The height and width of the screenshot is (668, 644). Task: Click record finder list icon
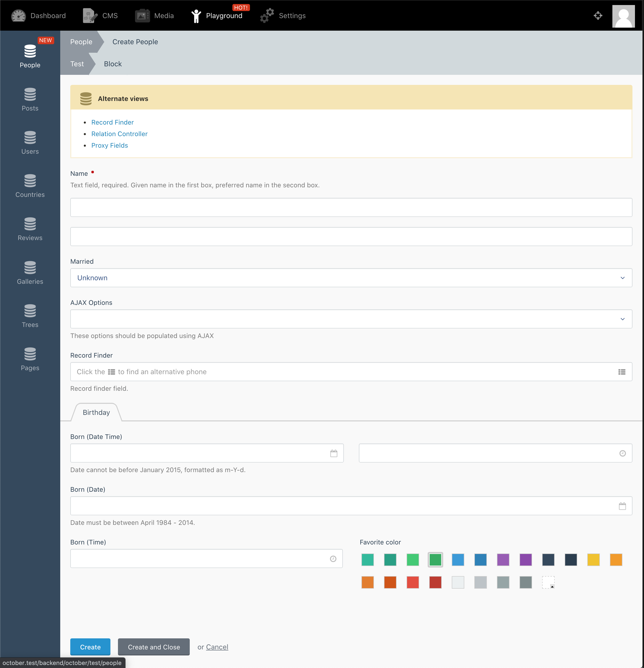pyautogui.click(x=621, y=372)
